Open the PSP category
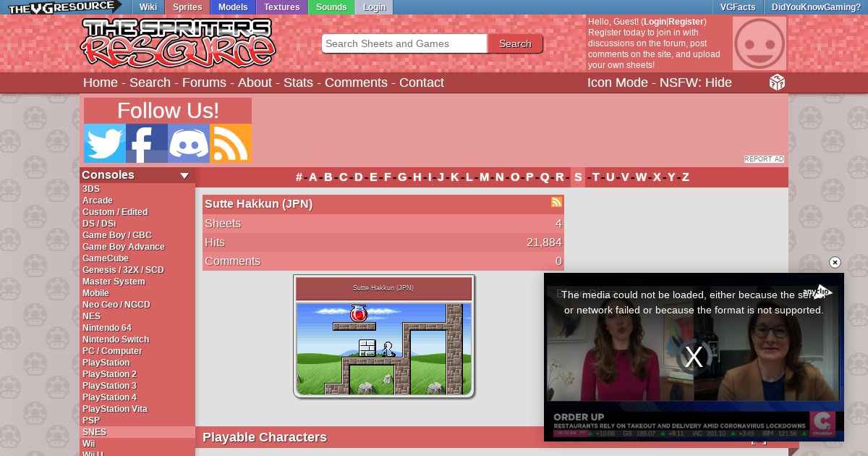 (x=137, y=421)
